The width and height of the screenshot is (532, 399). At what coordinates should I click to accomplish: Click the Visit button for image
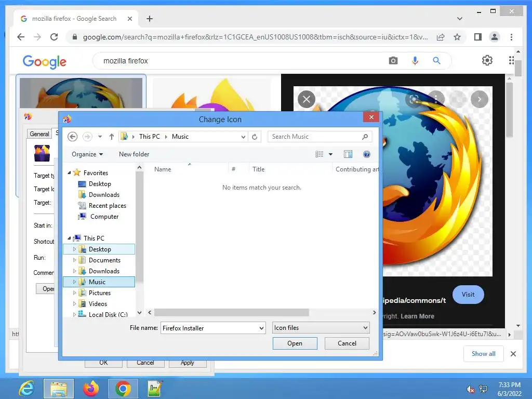(x=468, y=295)
